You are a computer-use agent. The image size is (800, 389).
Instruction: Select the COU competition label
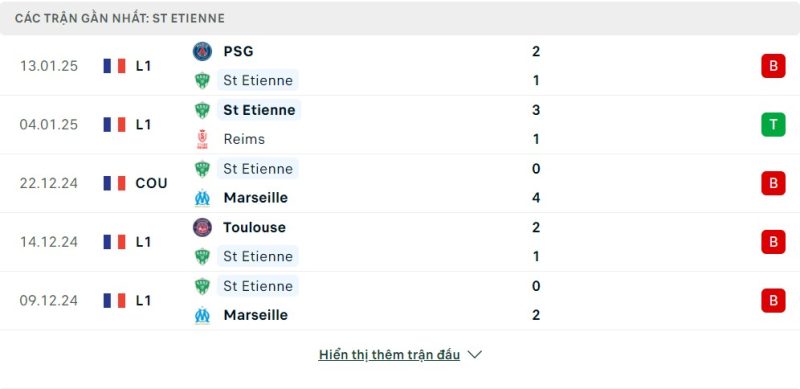[151, 183]
